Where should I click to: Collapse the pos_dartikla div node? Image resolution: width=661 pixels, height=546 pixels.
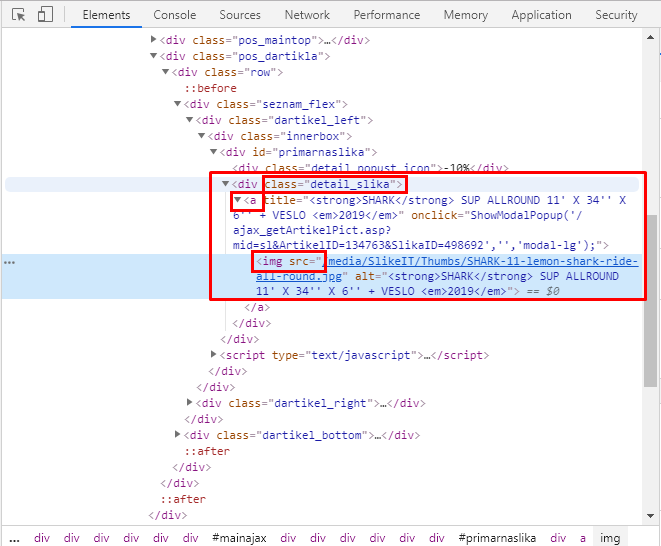tap(154, 56)
